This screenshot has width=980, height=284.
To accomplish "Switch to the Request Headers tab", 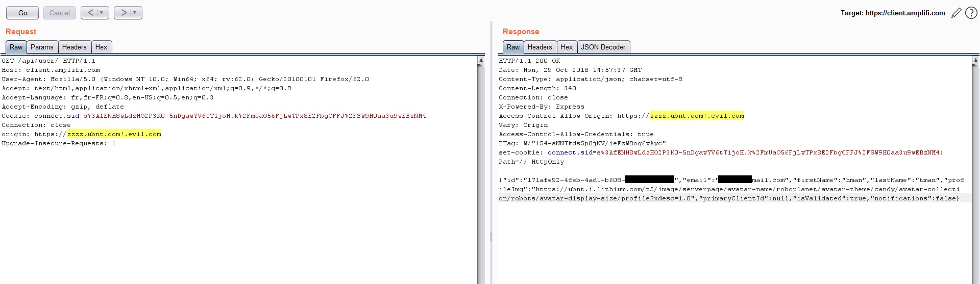I will pyautogui.click(x=75, y=47).
